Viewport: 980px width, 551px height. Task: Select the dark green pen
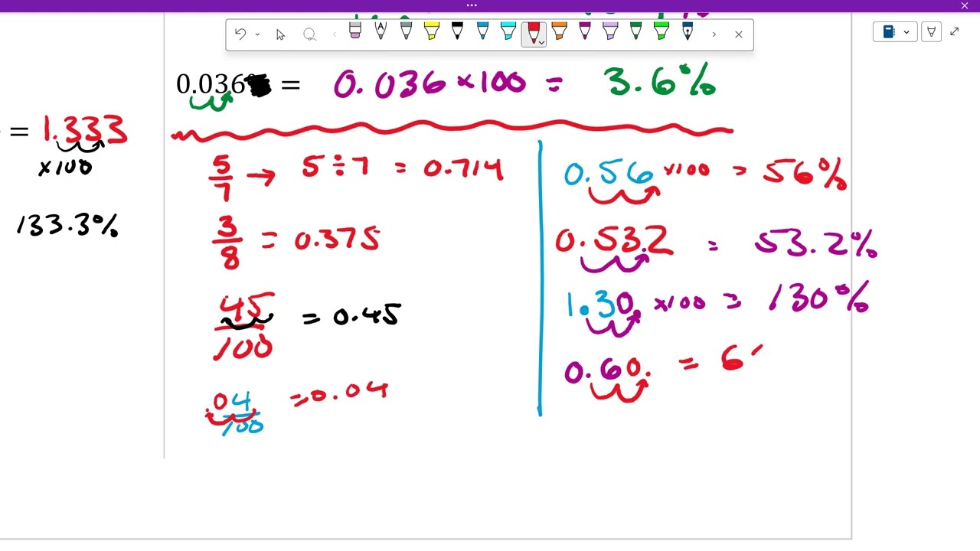tap(635, 31)
